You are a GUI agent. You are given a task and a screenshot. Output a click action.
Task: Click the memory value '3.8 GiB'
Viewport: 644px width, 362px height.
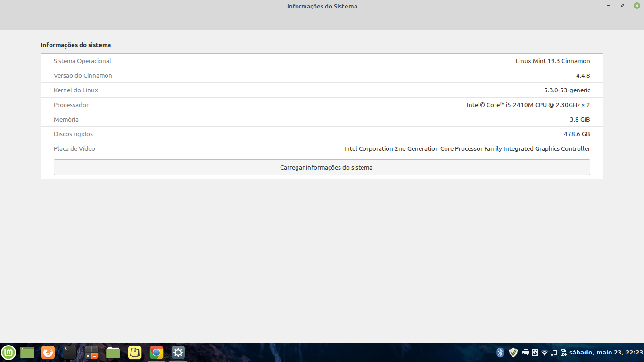[580, 120]
